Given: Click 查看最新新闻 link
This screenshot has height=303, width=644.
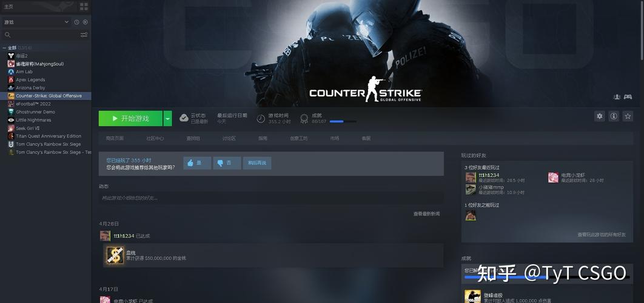Looking at the screenshot, I should point(426,214).
